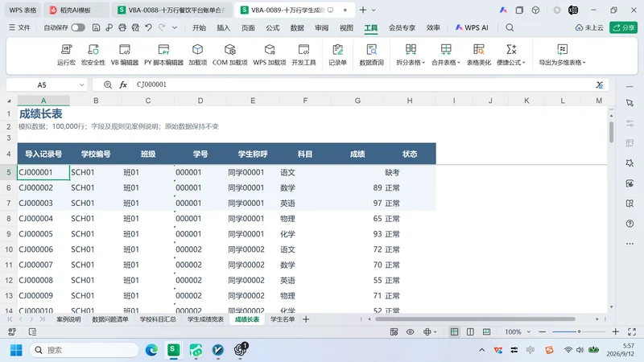Viewport: 644px width, 362px height.
Task: Expand the name box dropdown arrow
Action: (x=82, y=84)
